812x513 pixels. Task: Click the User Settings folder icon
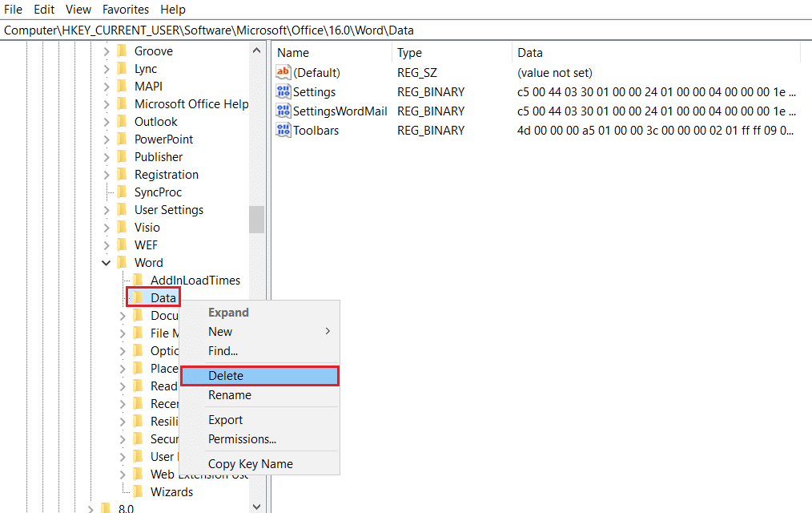(123, 209)
